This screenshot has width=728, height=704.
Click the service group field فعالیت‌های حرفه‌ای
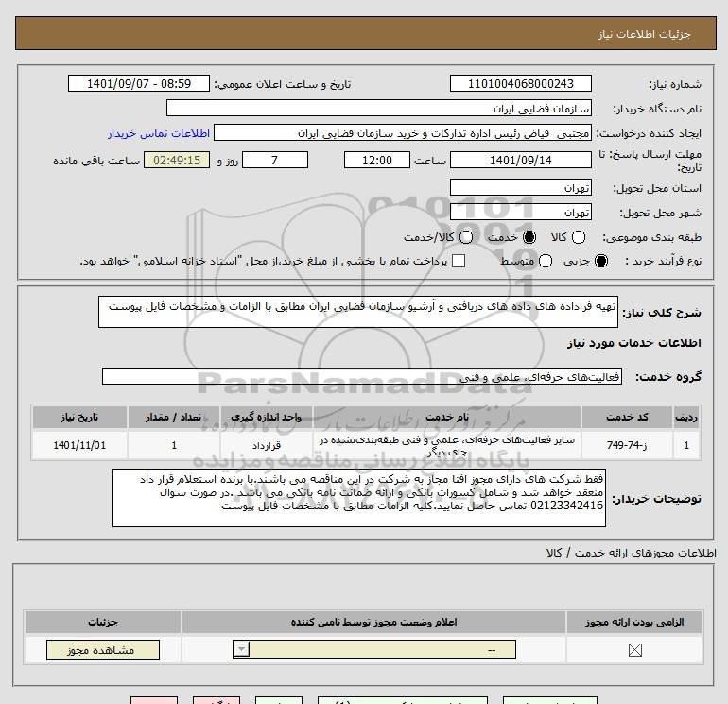(x=362, y=376)
